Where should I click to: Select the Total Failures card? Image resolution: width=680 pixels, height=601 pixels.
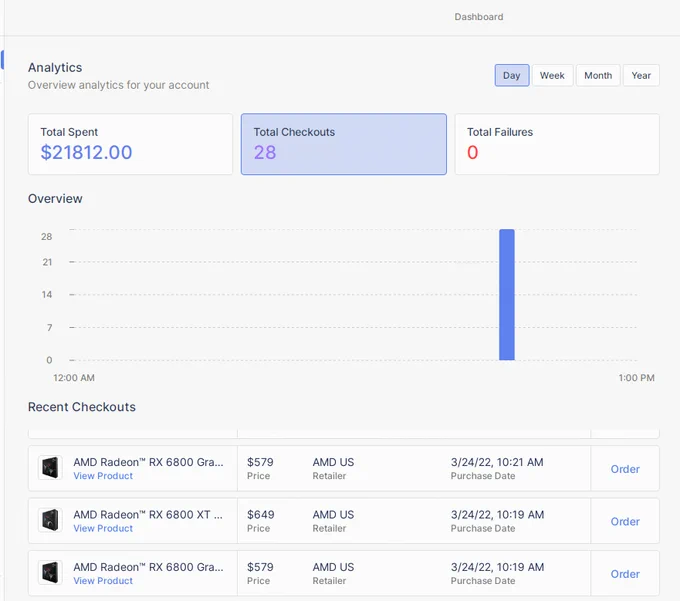coord(557,144)
